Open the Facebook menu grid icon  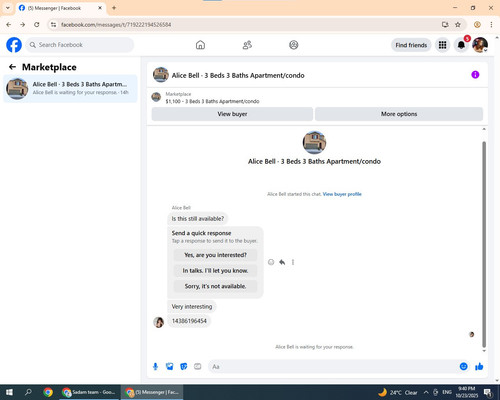pyautogui.click(x=442, y=45)
